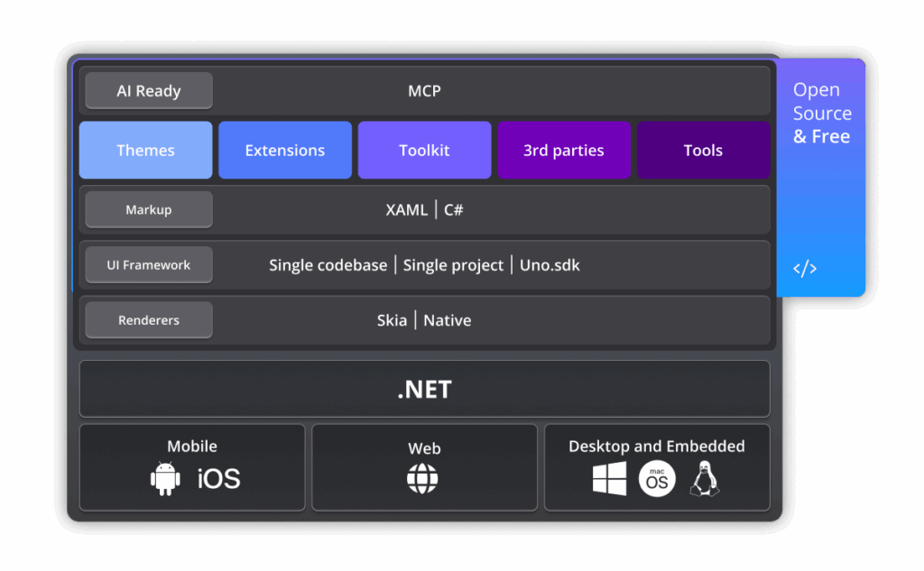
Task: Select the Web globe icon
Action: (422, 478)
